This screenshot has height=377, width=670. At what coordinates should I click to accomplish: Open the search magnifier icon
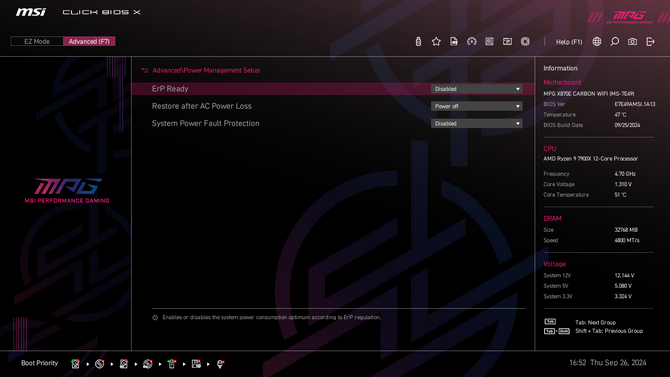(x=614, y=41)
